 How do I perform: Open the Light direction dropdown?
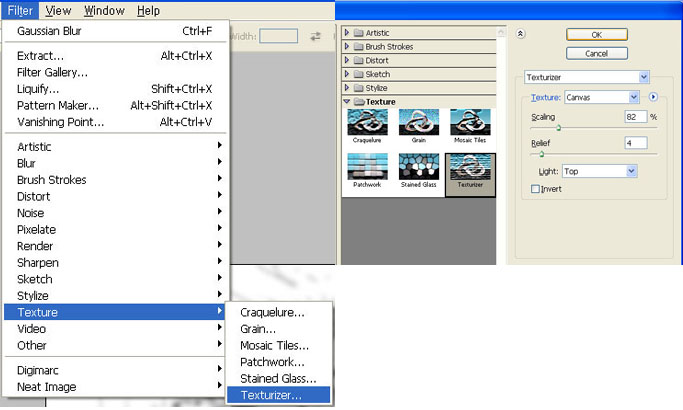[600, 171]
